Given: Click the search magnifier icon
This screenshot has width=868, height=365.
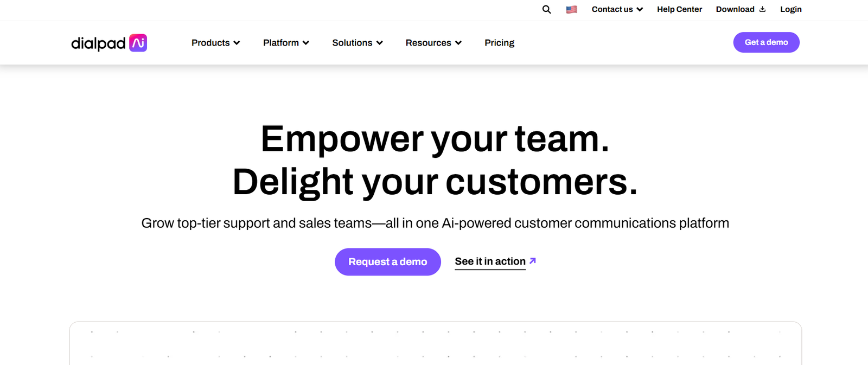Looking at the screenshot, I should coord(546,9).
